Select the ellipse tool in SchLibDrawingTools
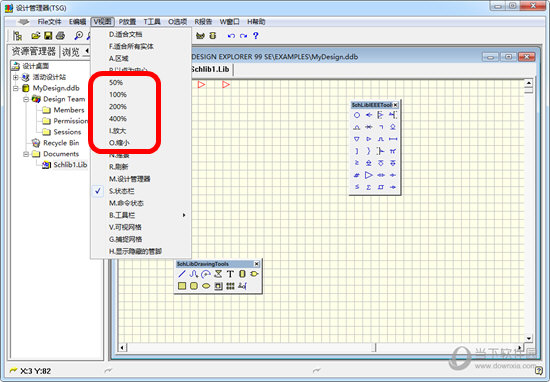The height and width of the screenshot is (382, 550). click(x=206, y=286)
